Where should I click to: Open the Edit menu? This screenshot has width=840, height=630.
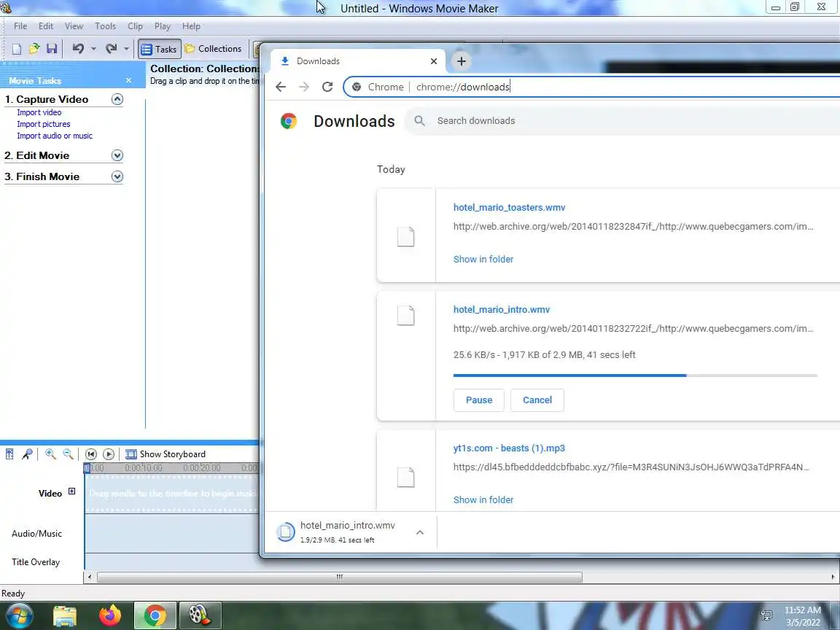coord(45,26)
